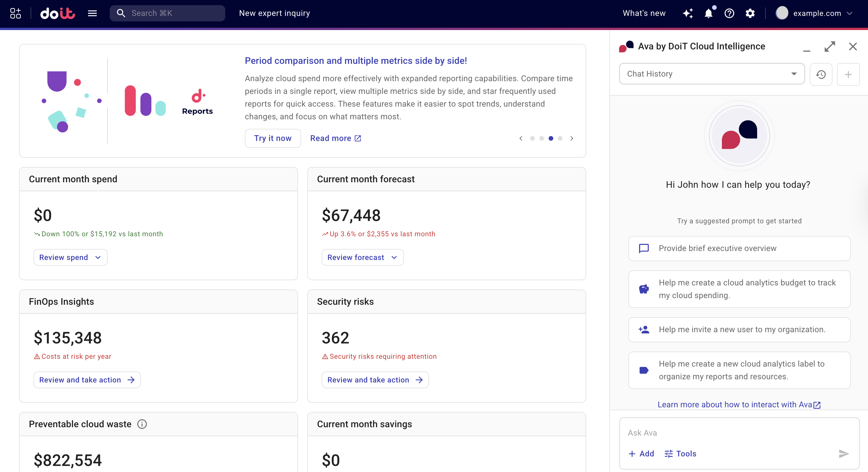Viewport: 868px width, 472px height.
Task: Click the Try it now button
Action: click(273, 138)
